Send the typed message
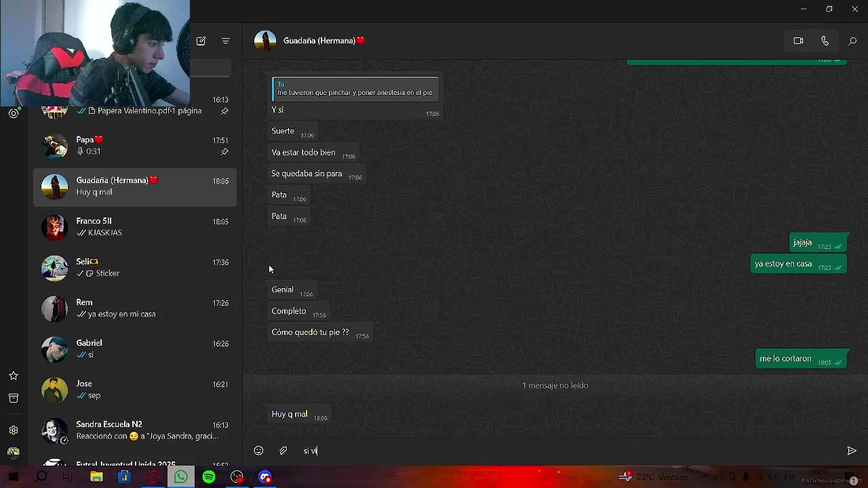The width and height of the screenshot is (868, 488). click(852, 451)
